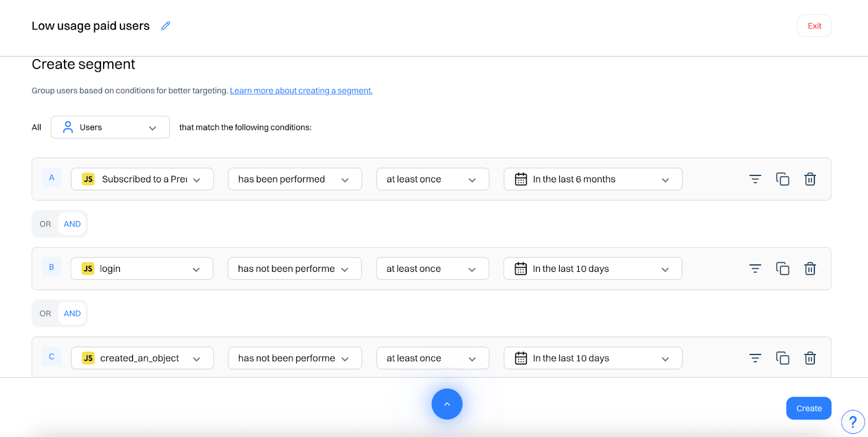Duplicate condition C created_an_object row
The image size is (868, 437).
point(783,358)
